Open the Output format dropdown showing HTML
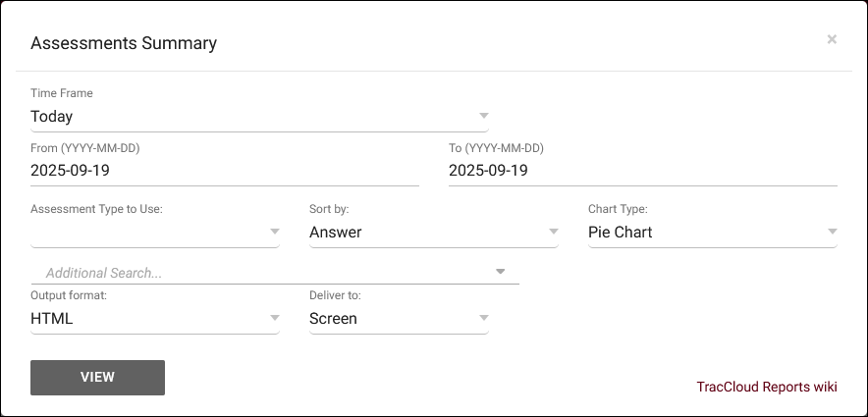 pos(147,319)
